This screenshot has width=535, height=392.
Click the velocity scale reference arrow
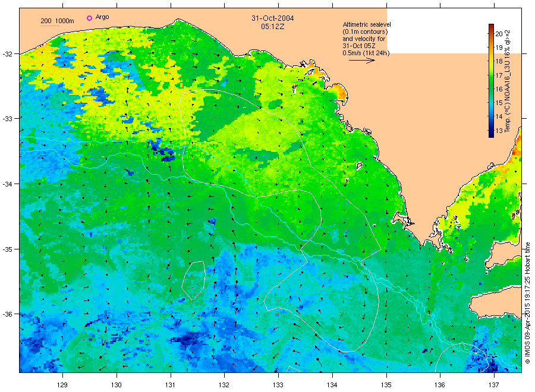tap(362, 61)
